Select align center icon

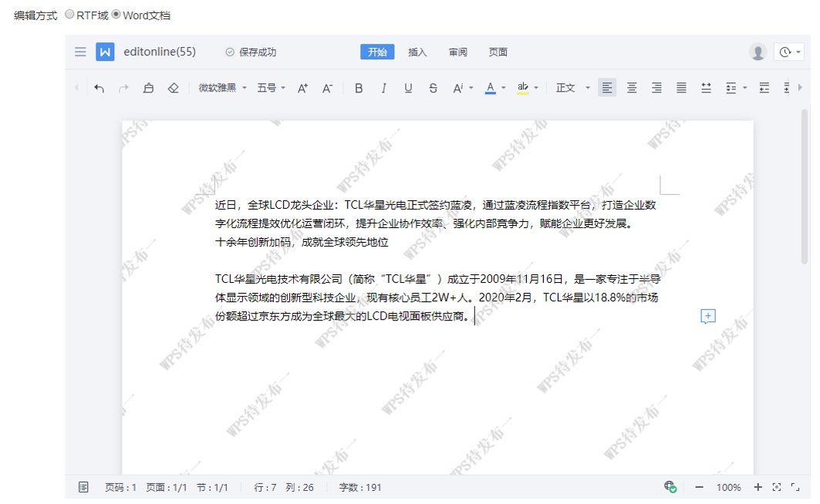pyautogui.click(x=632, y=88)
